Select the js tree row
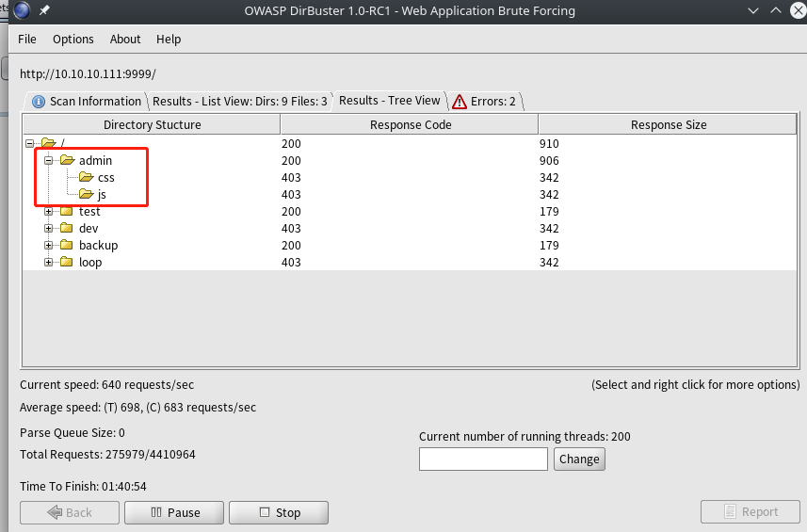The width and height of the screenshot is (807, 532). (x=410, y=195)
